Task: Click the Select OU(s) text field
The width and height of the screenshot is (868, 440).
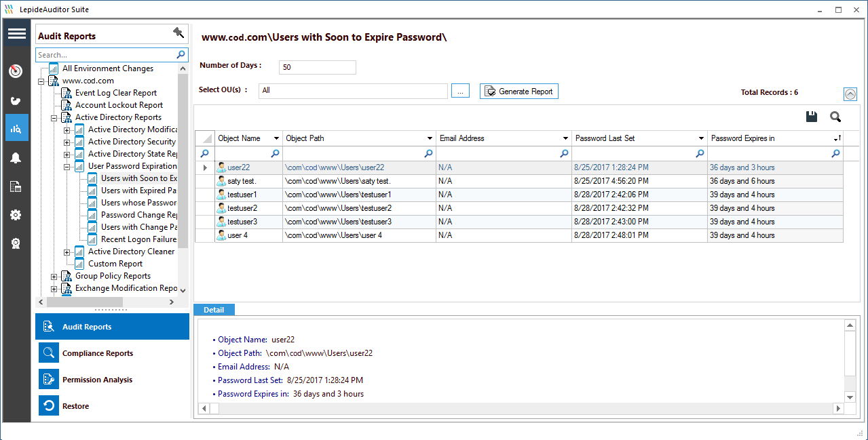Action: (x=353, y=90)
